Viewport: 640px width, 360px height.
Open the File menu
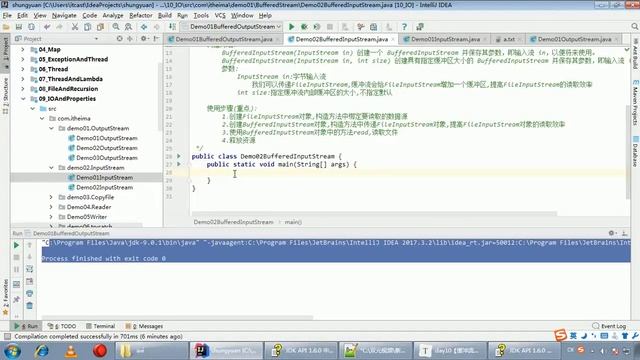tap(7, 16)
